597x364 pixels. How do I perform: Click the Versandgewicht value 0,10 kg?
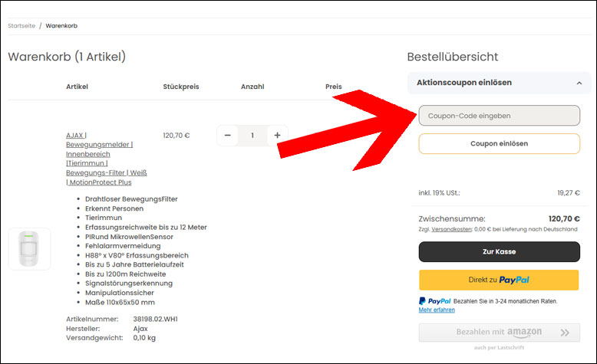[144, 338]
